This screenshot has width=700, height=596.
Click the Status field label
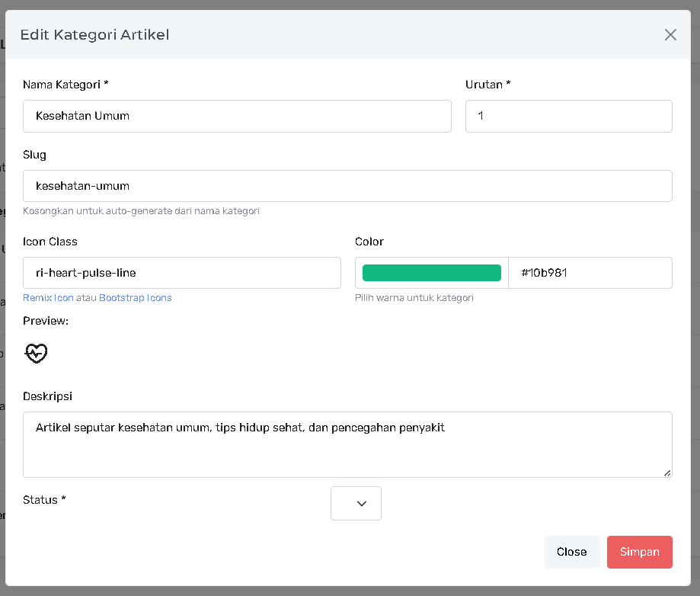click(44, 500)
